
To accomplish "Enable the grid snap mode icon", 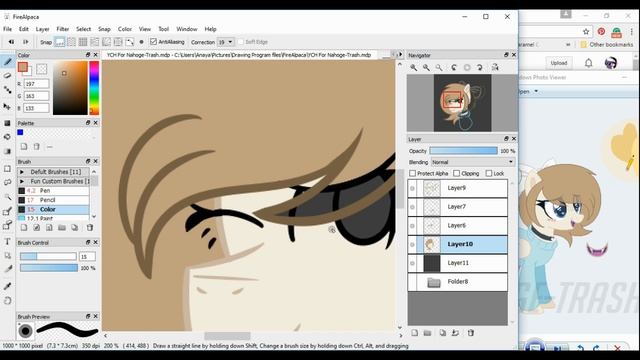I will pos(83,42).
